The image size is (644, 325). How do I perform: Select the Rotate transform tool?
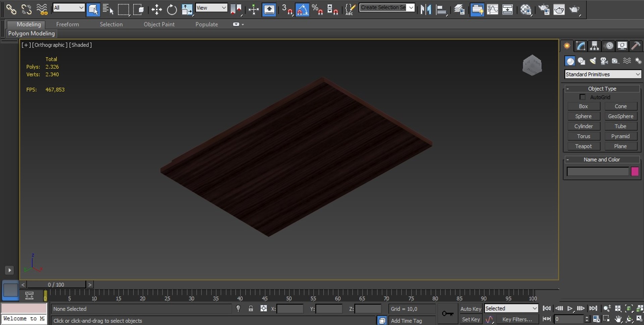point(172,10)
